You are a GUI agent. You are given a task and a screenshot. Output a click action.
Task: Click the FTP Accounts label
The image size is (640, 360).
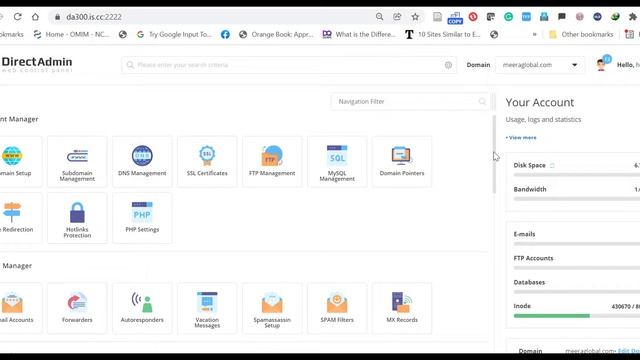tap(533, 258)
